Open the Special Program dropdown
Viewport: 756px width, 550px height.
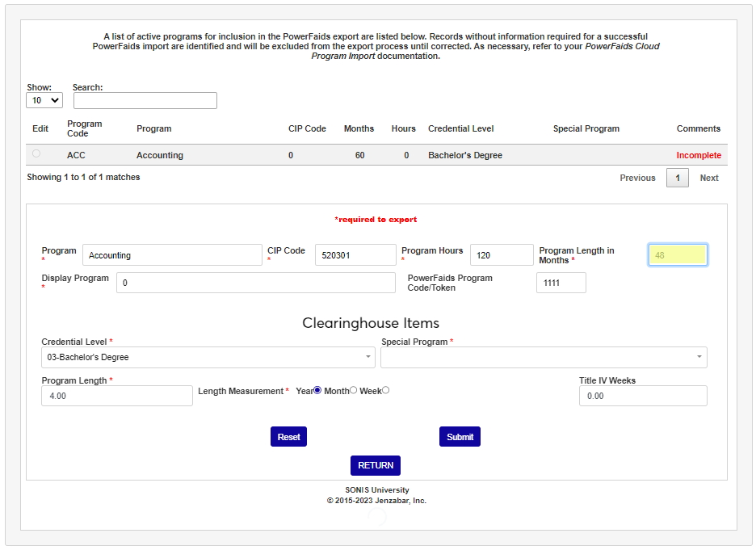click(544, 357)
